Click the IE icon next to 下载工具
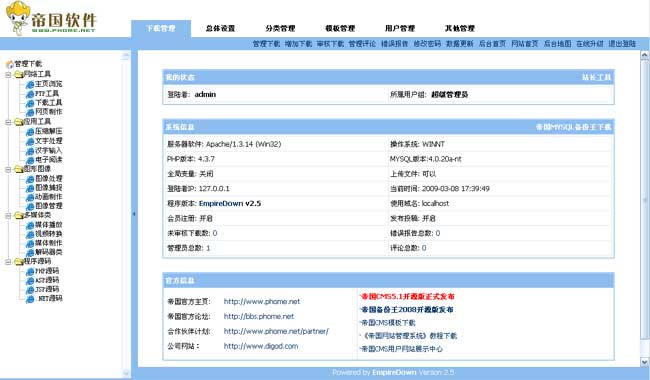 (x=30, y=103)
